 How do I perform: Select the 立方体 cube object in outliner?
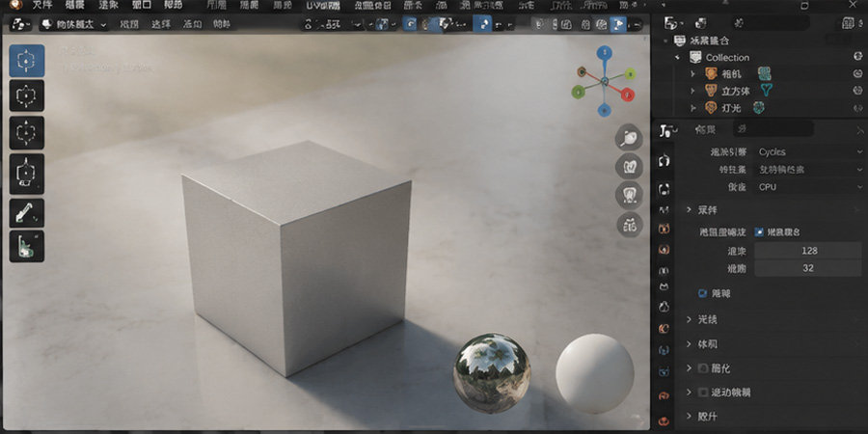click(x=735, y=91)
